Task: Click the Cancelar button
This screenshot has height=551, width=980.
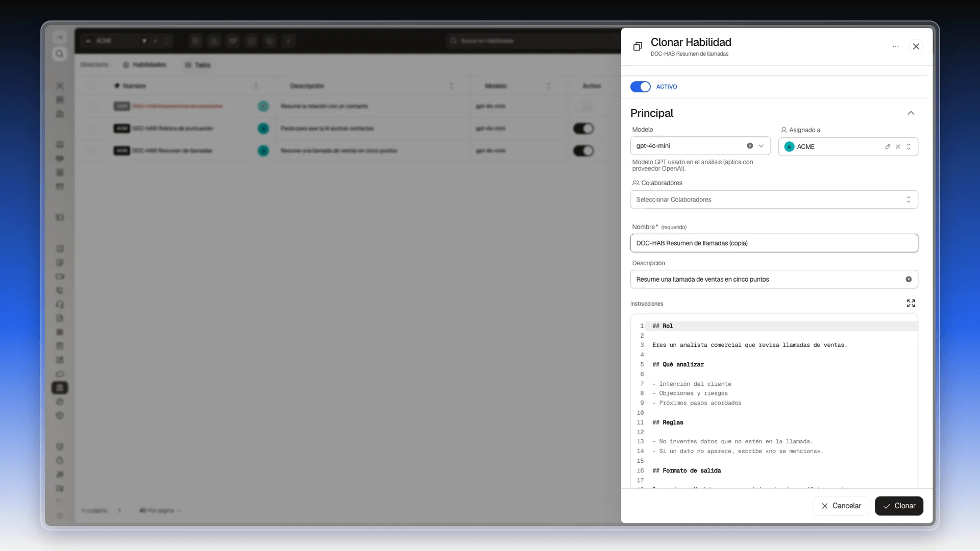Action: (841, 506)
